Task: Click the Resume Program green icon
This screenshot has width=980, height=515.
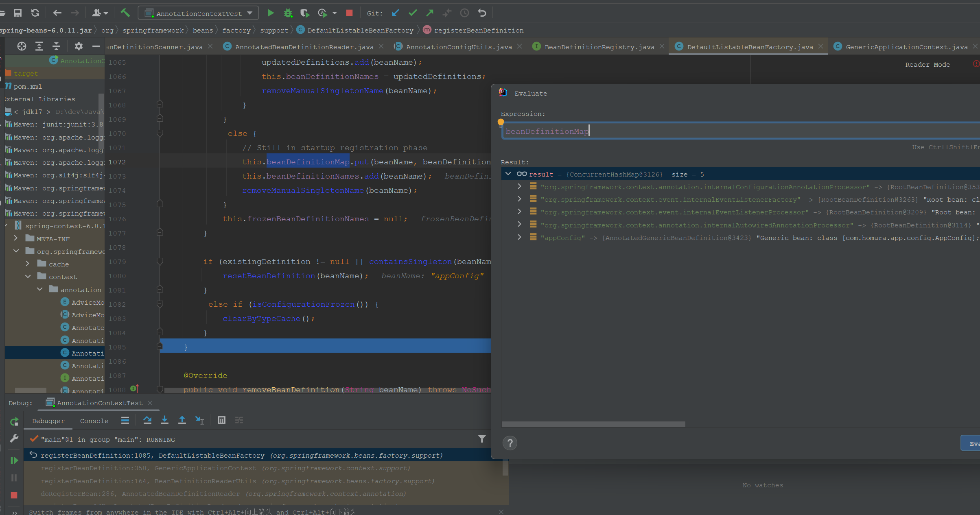Action: (14, 460)
